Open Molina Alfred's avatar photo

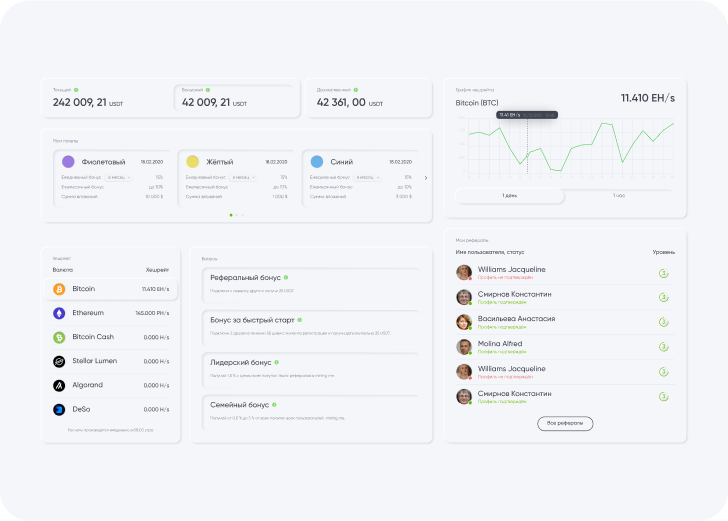(464, 347)
